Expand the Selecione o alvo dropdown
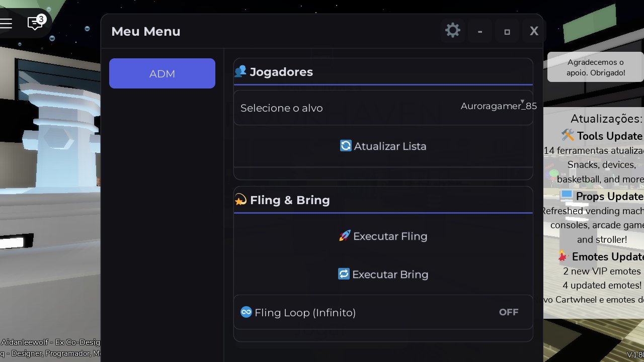 383,108
